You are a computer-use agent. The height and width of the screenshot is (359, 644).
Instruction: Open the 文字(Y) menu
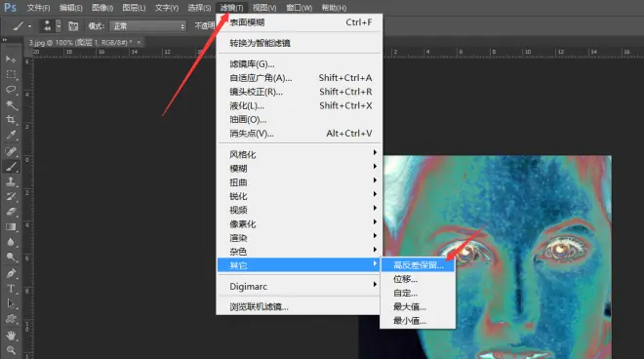[x=167, y=8]
